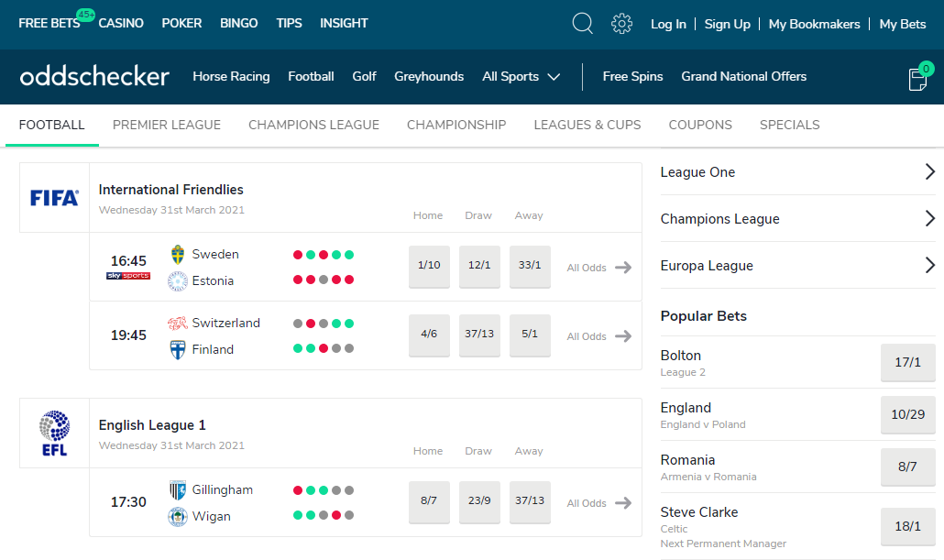Click the Sky Sports channel logo
The width and height of the screenshot is (944, 560).
pos(128,276)
